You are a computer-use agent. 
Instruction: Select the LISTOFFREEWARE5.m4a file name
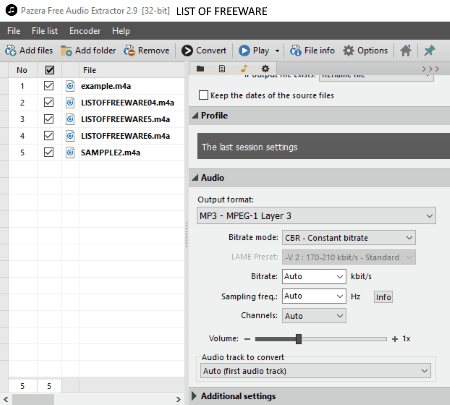click(x=125, y=119)
